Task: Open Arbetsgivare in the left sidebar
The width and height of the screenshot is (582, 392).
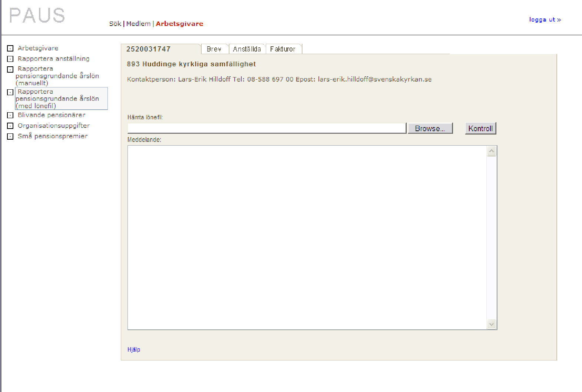Action: (38, 48)
